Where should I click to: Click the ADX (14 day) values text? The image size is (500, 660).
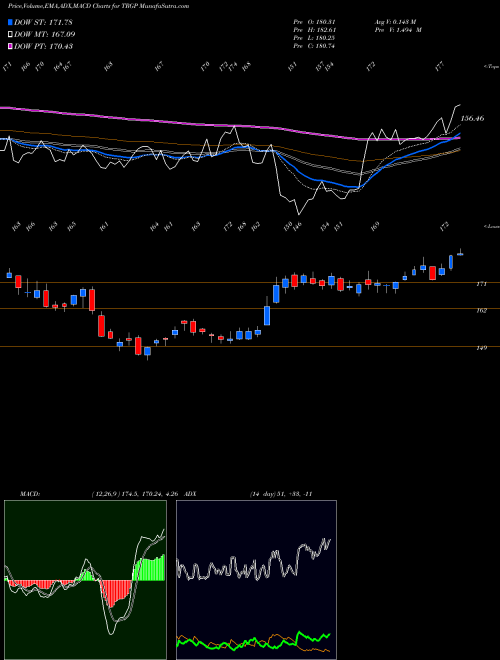coord(281,494)
